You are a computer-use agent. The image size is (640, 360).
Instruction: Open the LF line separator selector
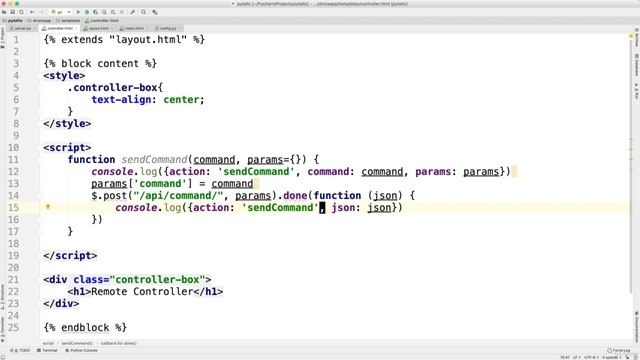(x=576, y=357)
